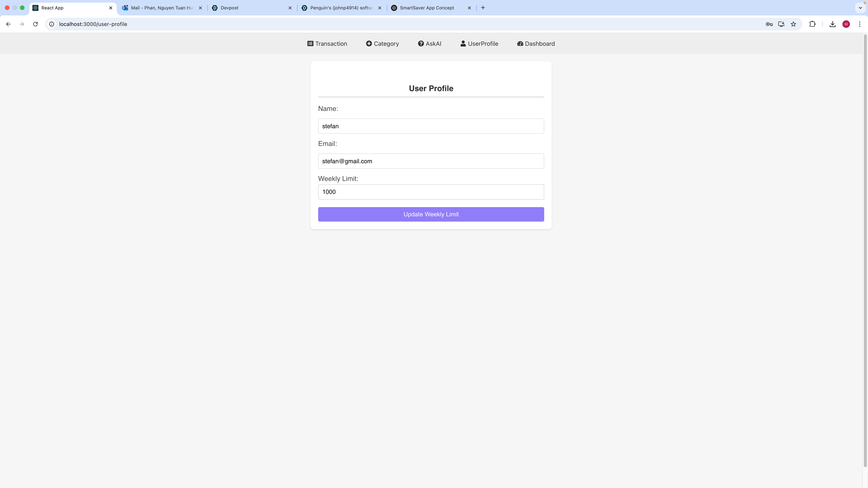This screenshot has height=488, width=868.
Task: Select the Email input box
Action: coord(431,161)
